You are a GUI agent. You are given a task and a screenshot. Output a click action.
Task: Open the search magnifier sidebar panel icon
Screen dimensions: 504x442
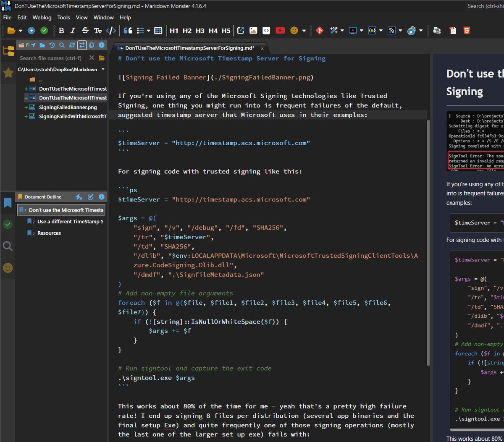(8, 246)
